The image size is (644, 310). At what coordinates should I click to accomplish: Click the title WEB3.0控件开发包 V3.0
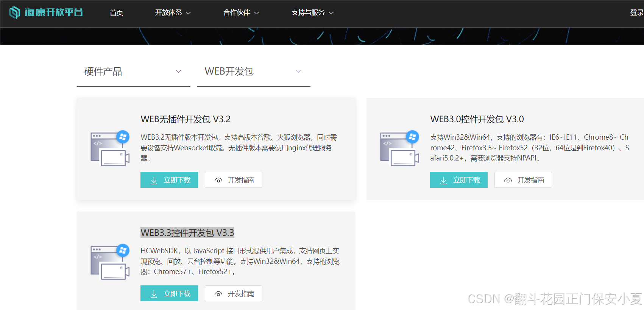tap(477, 119)
